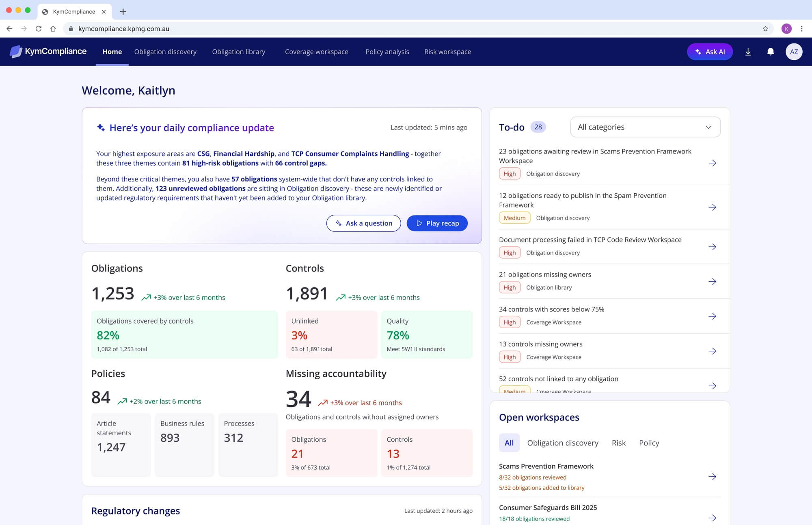Screen dimensions: 812x525
Task: Filter Open workspaces by Obligation discovery
Action: (x=563, y=443)
